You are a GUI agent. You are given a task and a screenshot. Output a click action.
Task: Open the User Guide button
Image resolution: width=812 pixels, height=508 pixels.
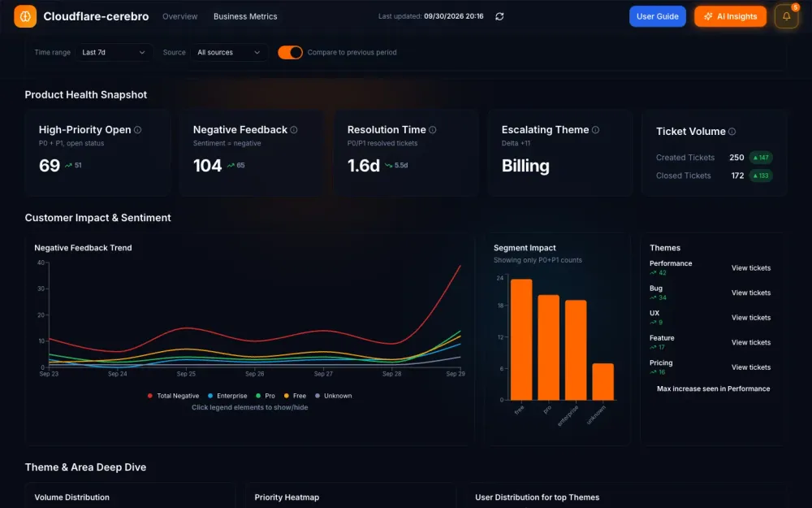(658, 16)
